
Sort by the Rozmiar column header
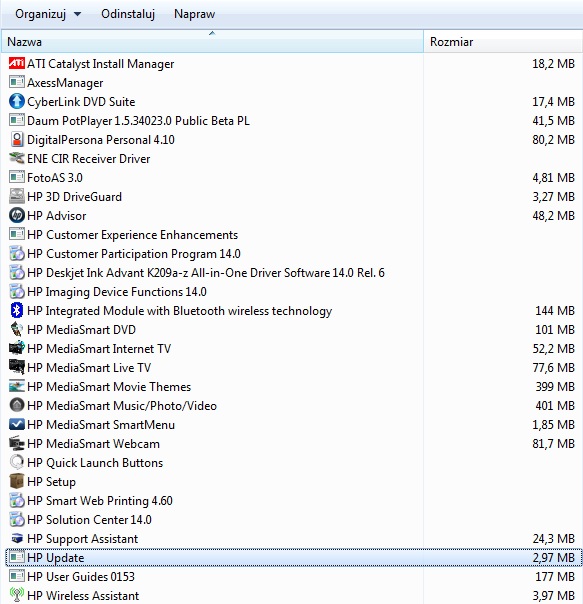click(x=503, y=41)
